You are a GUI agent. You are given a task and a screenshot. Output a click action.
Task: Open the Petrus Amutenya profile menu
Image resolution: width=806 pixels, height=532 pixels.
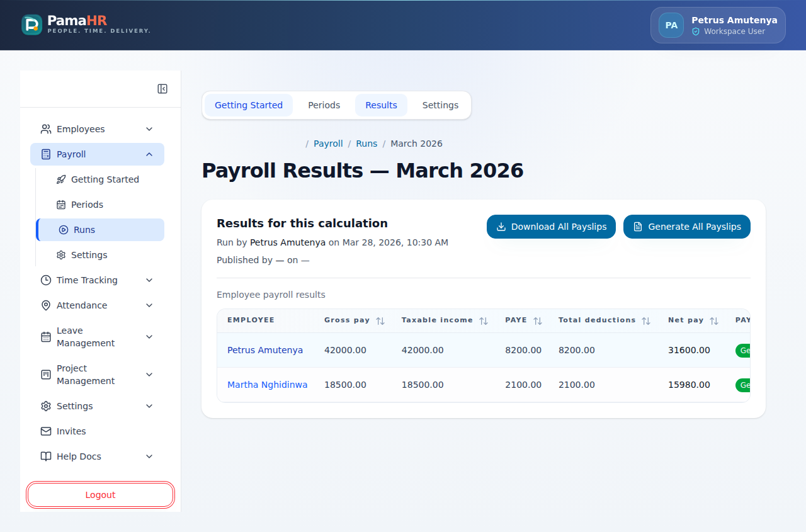coord(718,25)
